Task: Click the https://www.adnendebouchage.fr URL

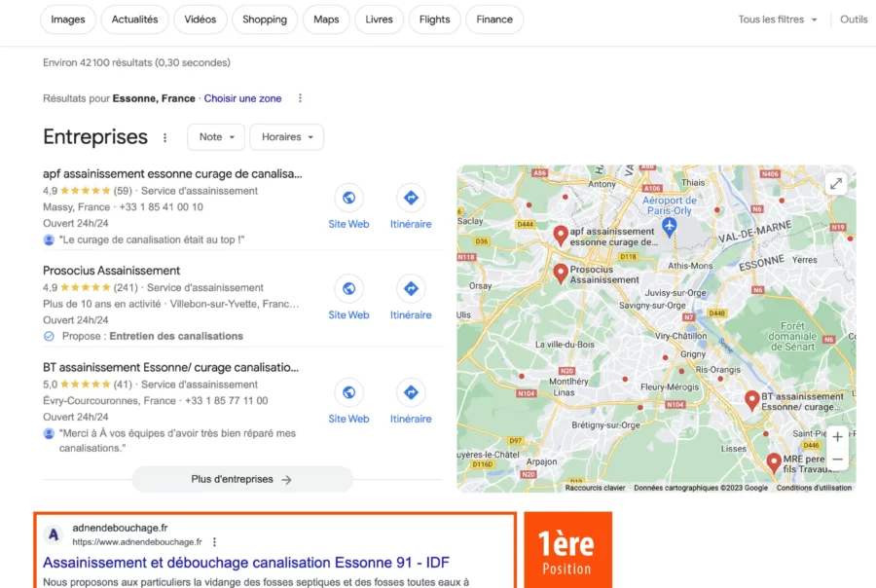Action: pos(137,541)
